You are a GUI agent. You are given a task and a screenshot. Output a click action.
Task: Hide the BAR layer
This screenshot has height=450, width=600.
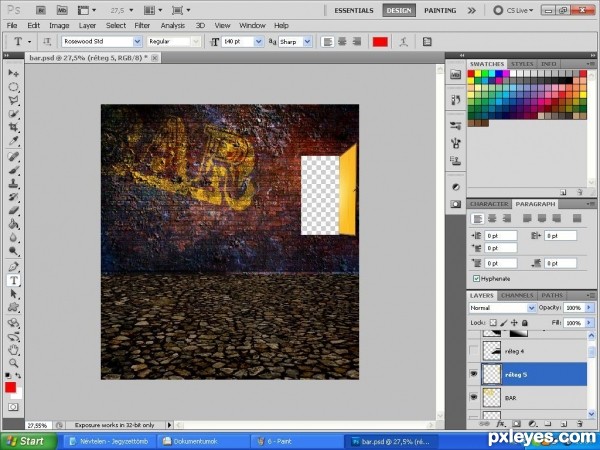tap(474, 397)
